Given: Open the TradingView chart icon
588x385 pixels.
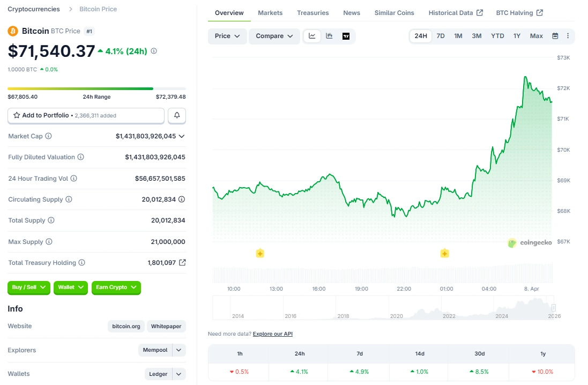Looking at the screenshot, I should tap(346, 36).
